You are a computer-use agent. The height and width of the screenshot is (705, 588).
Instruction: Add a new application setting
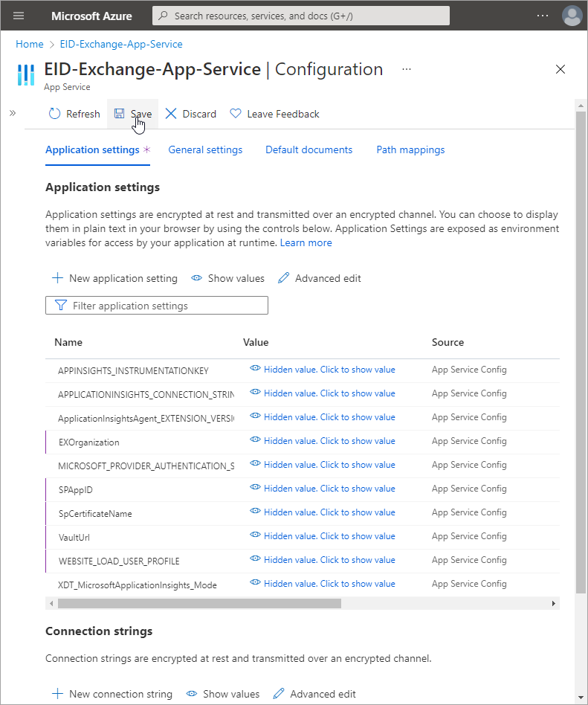pos(115,278)
